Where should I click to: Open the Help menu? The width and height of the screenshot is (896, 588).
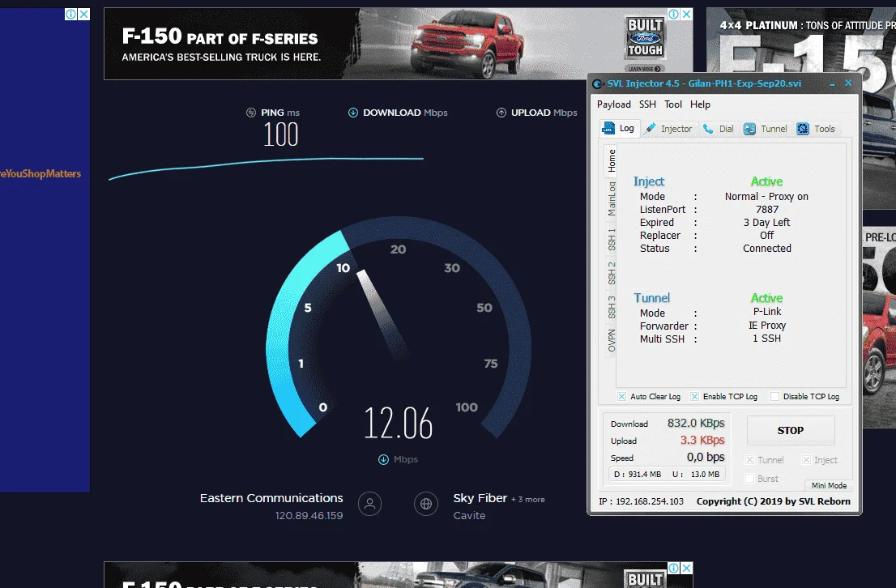click(700, 104)
